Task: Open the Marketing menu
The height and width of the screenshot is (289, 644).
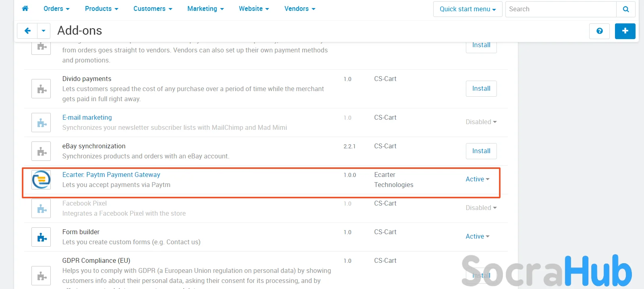Action: 205,9
